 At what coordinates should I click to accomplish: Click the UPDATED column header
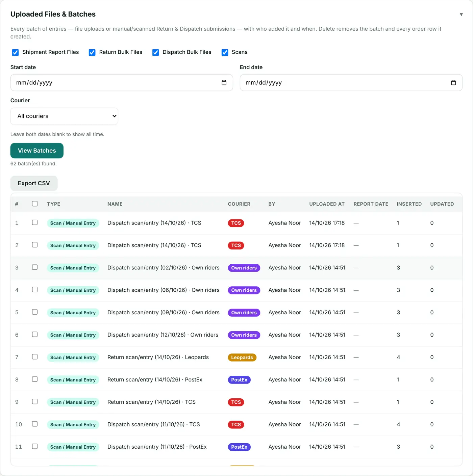[442, 204]
